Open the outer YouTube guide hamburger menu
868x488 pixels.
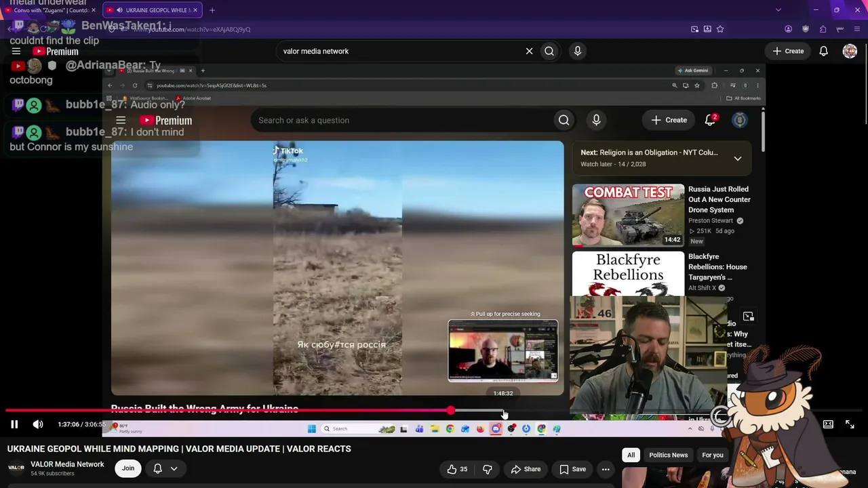(x=16, y=52)
